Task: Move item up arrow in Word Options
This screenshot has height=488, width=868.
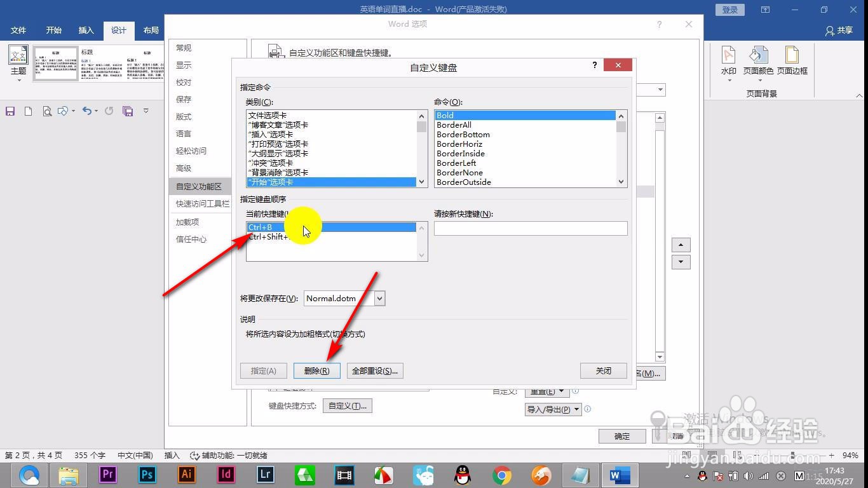Action: [681, 245]
